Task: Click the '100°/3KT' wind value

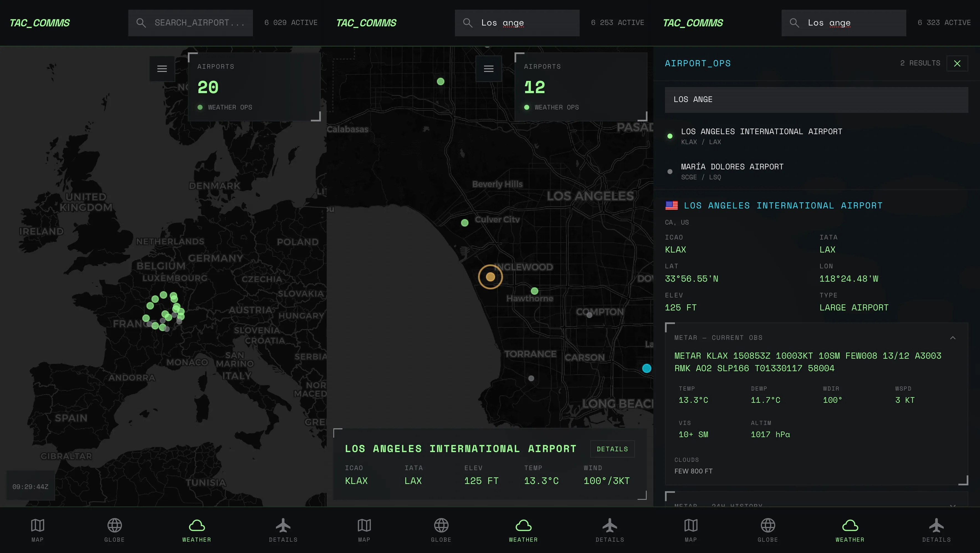Action: tap(607, 481)
